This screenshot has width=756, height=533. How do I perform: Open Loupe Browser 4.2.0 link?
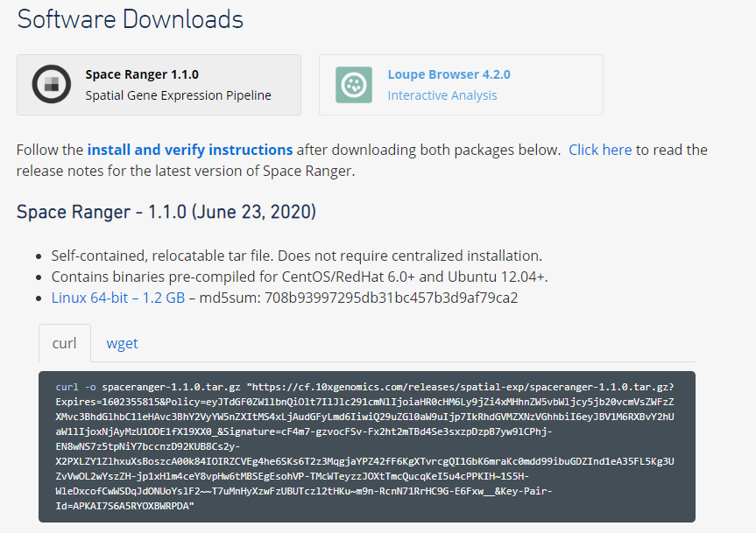point(449,74)
